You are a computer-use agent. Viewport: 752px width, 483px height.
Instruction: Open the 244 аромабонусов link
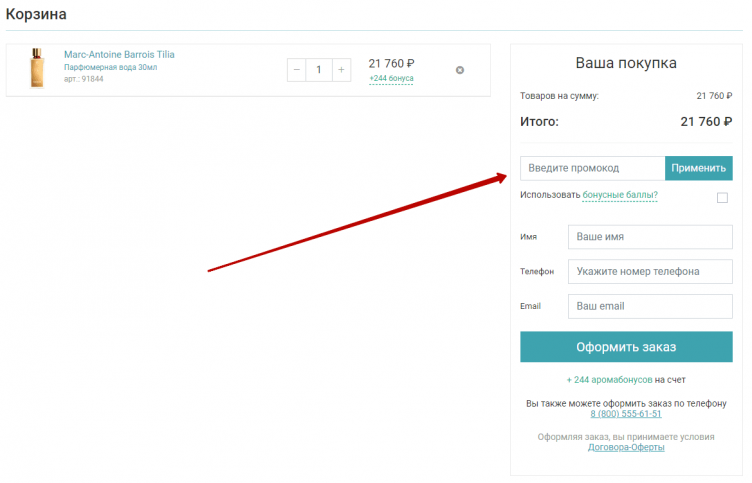click(x=611, y=380)
